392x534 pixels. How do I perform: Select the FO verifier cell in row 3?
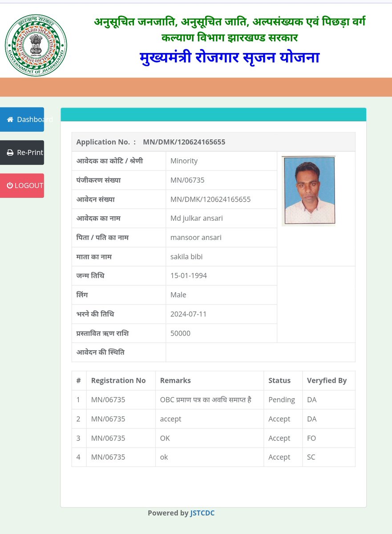311,438
